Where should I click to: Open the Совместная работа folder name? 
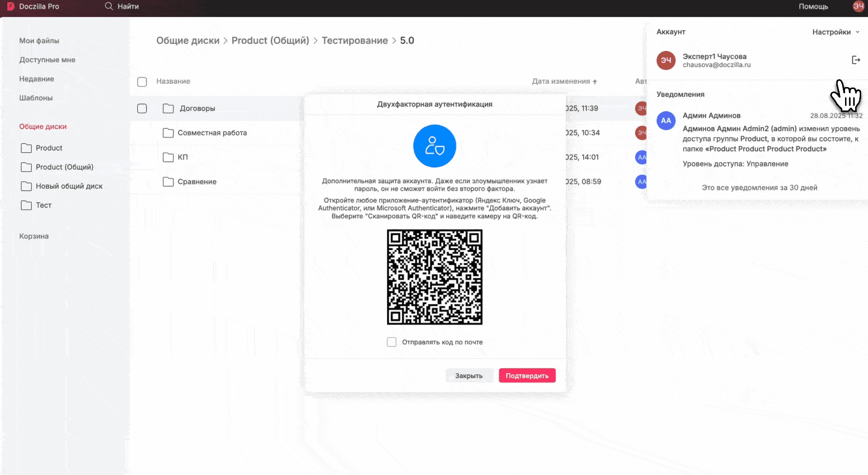pos(212,133)
